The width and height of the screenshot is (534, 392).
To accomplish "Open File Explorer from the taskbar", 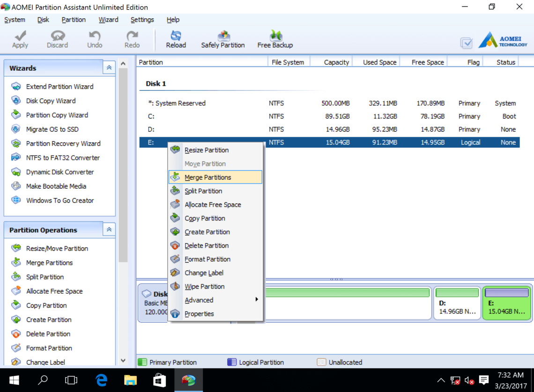I will [130, 380].
